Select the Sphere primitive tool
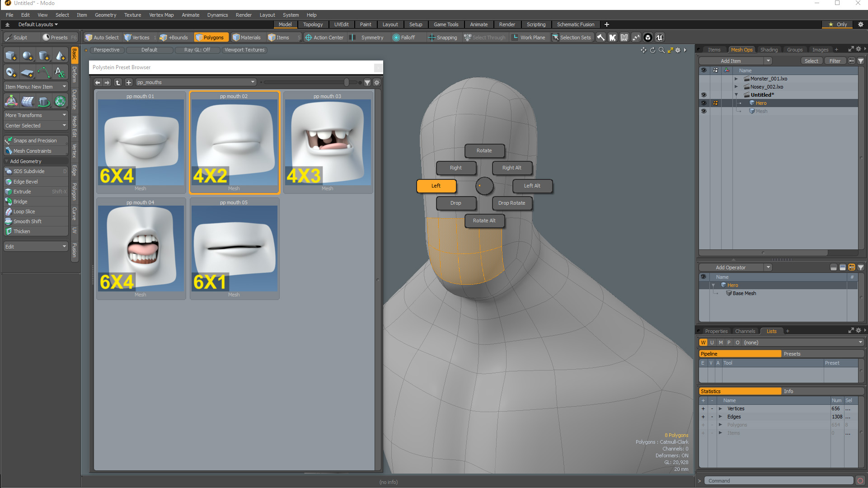 [x=28, y=55]
